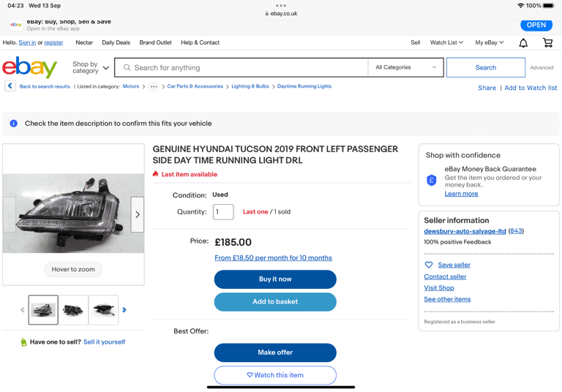Screen dimensions: 562x392
Task: Open the notifications bell icon
Action: (523, 43)
